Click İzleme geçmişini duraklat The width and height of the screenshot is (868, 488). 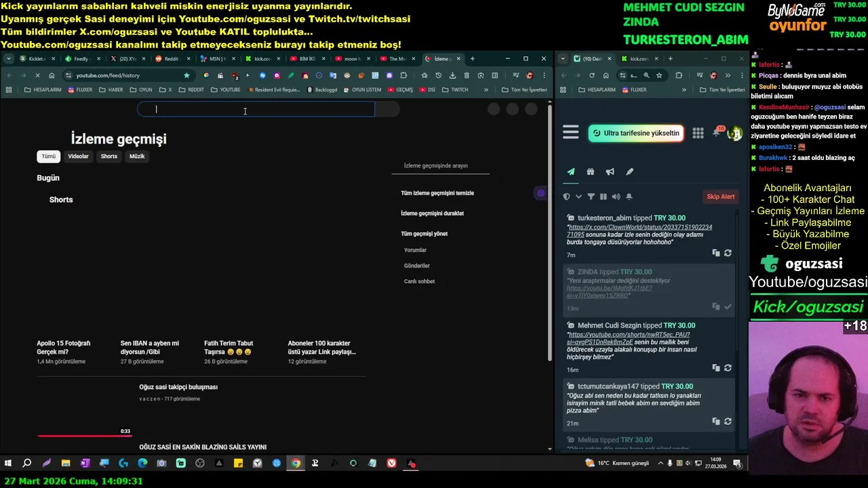coord(432,213)
